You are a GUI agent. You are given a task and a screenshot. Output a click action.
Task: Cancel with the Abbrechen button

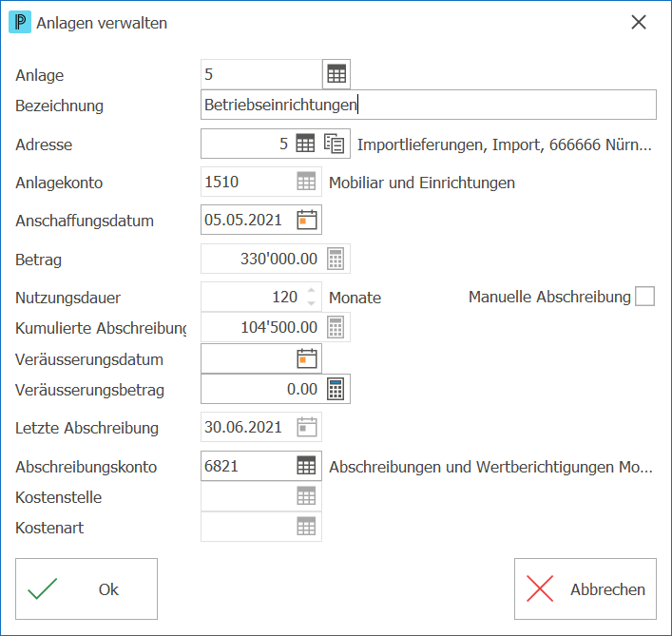click(585, 588)
